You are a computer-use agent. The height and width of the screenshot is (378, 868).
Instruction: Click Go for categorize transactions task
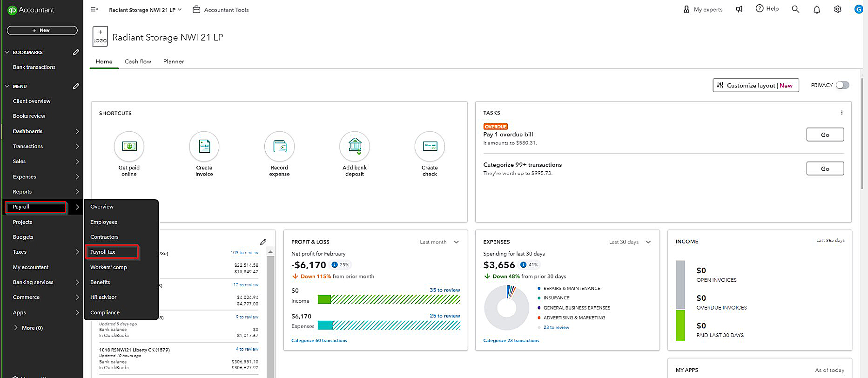pos(825,169)
